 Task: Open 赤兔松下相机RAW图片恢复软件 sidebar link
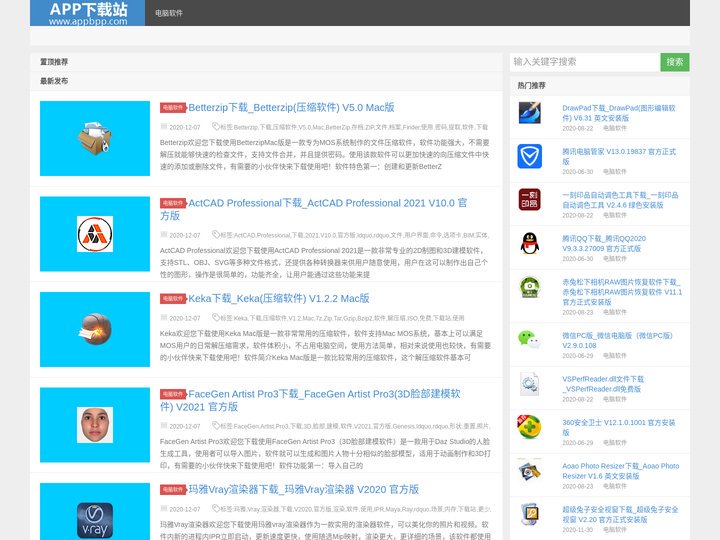[x=622, y=292]
